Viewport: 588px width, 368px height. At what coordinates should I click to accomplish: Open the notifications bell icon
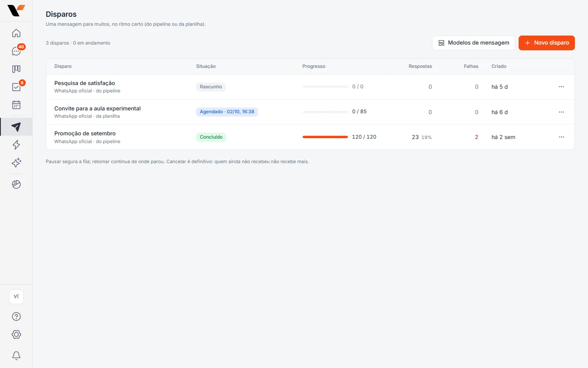[x=16, y=356]
